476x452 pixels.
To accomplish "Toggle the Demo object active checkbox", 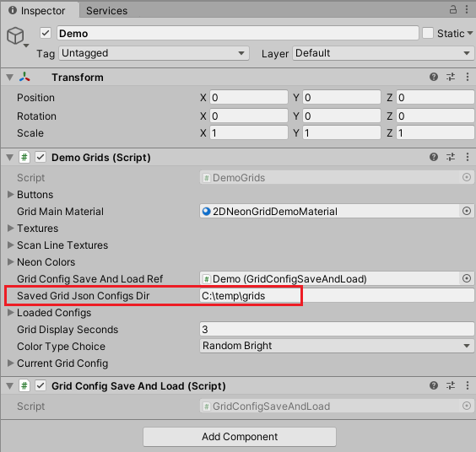I will 46,33.
